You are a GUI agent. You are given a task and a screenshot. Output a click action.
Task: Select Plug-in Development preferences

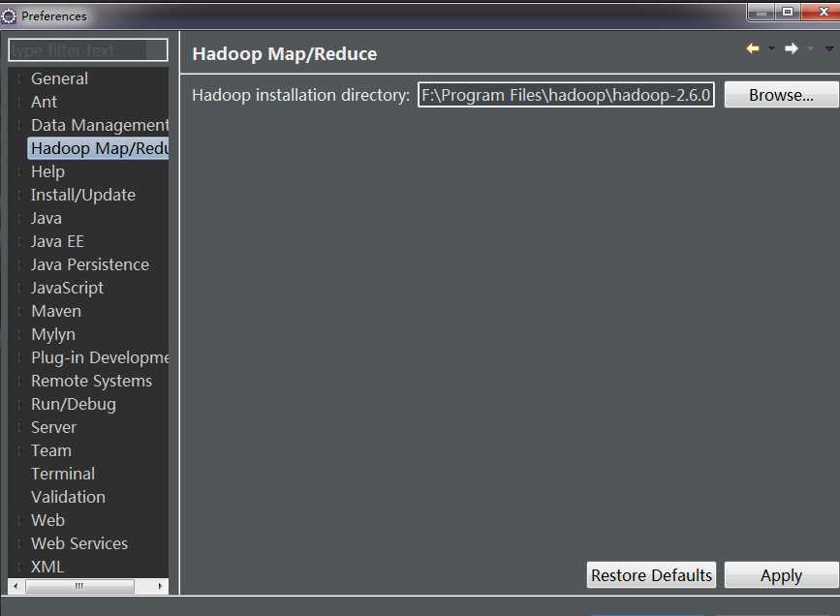(x=100, y=357)
